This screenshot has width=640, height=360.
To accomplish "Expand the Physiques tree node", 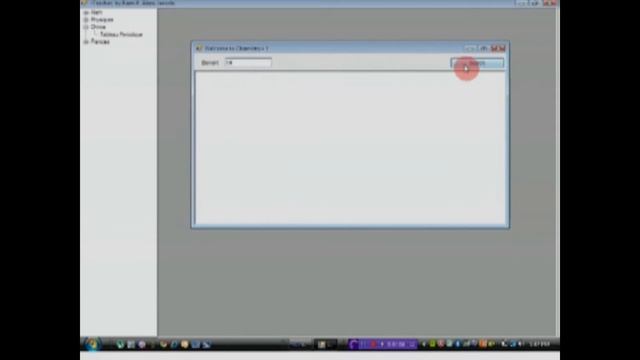I will click(86, 20).
